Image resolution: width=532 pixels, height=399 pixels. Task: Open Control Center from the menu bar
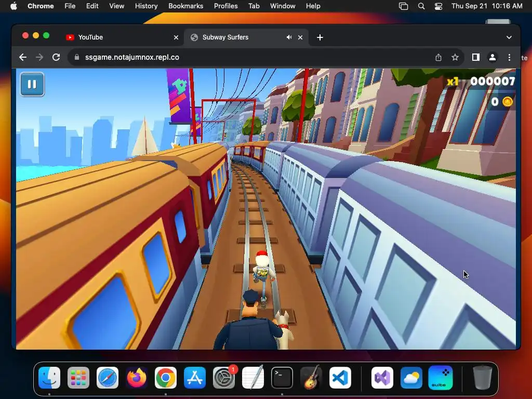[438, 6]
